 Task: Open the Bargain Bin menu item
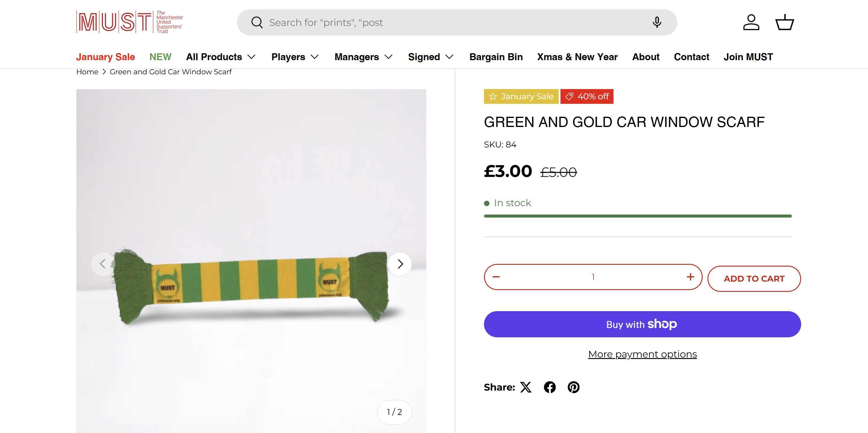pos(496,57)
